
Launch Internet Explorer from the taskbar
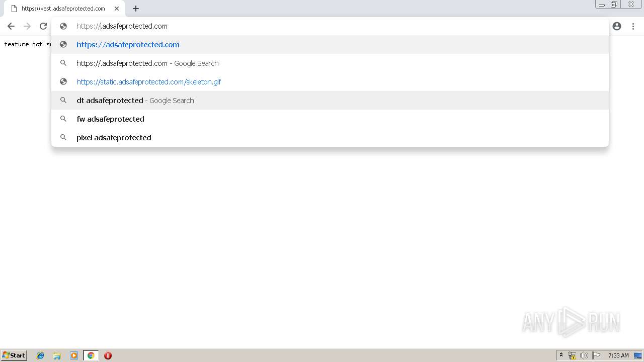coord(40,355)
